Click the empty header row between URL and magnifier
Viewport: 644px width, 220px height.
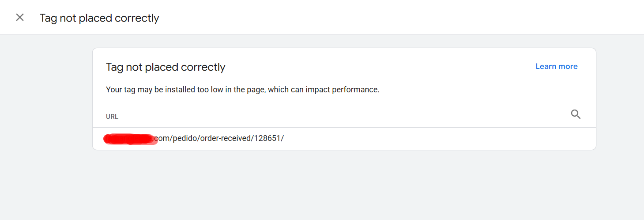click(344, 116)
